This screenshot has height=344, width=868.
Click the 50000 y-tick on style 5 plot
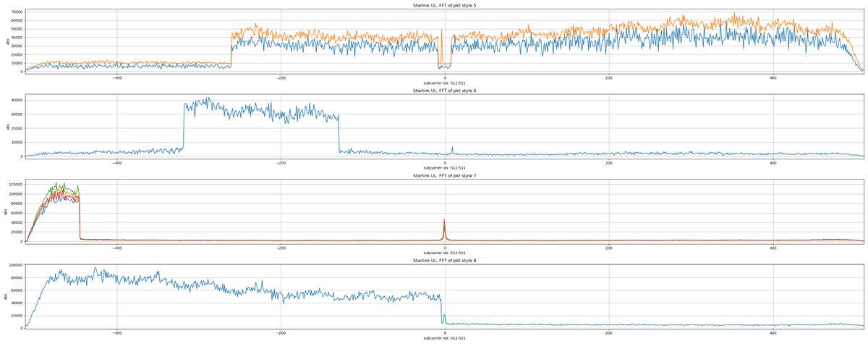point(16,29)
